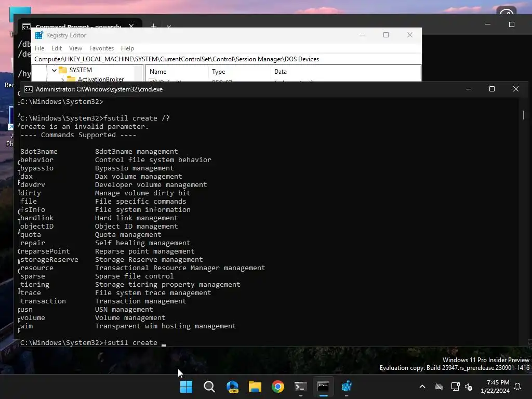Open File Explorer from the taskbar
This screenshot has height=399, width=532.
coord(255,387)
